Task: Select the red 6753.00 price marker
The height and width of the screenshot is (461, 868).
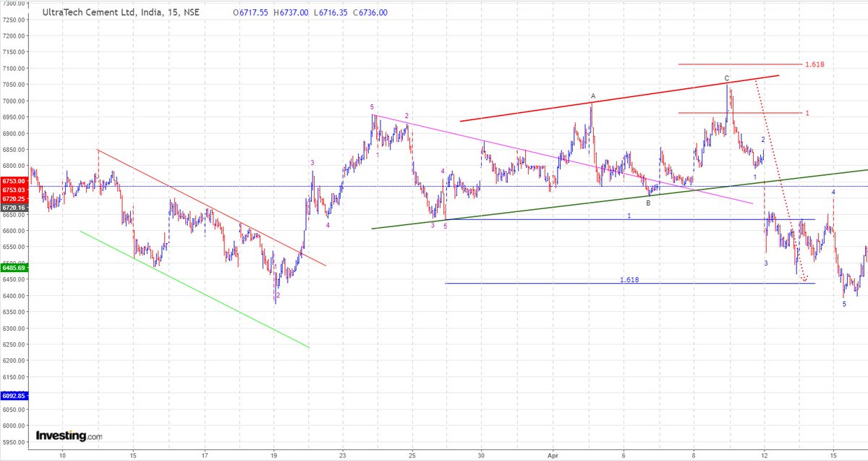Action: [x=14, y=181]
